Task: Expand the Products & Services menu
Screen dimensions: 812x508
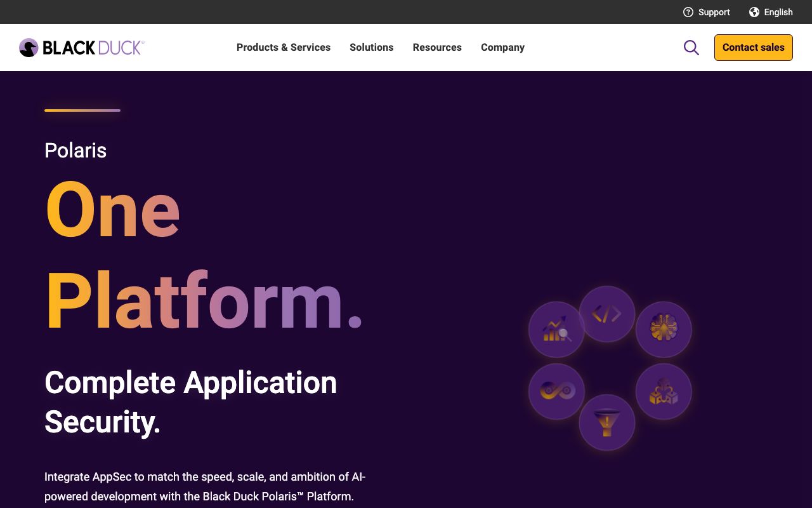Action: (283, 48)
